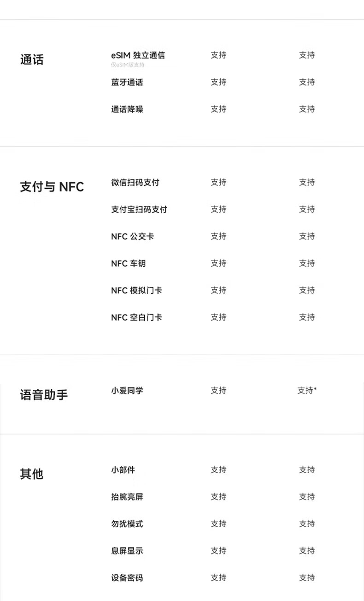
Task: Select the eSIM 独立通信 feature label
Action: tap(138, 55)
